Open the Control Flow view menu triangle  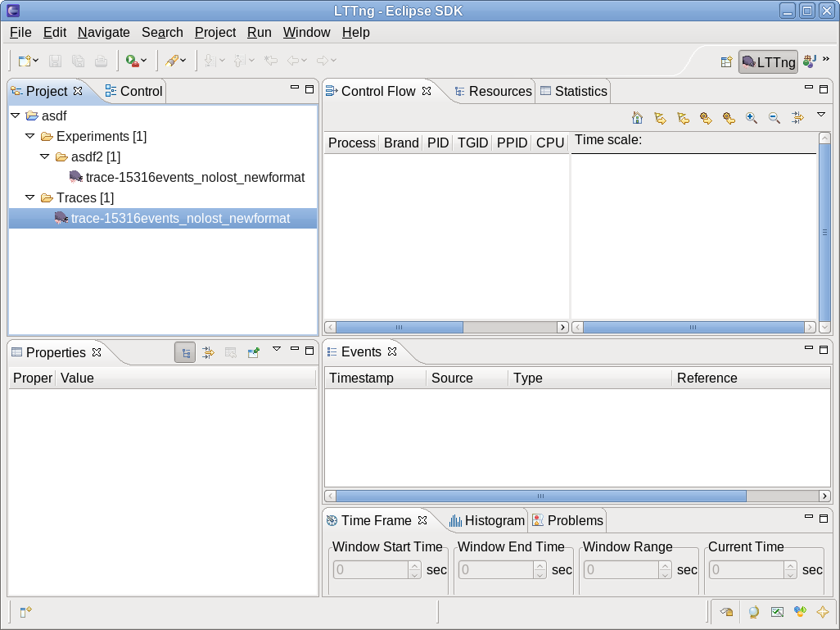tap(821, 115)
